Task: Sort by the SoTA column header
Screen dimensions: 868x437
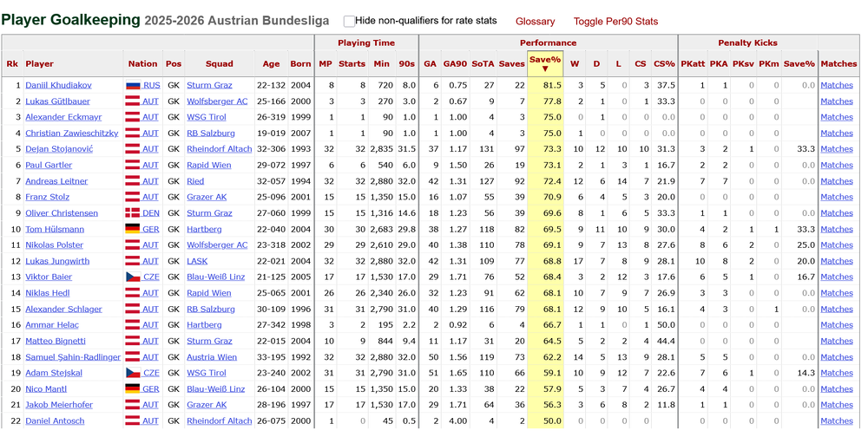Action: (483, 63)
